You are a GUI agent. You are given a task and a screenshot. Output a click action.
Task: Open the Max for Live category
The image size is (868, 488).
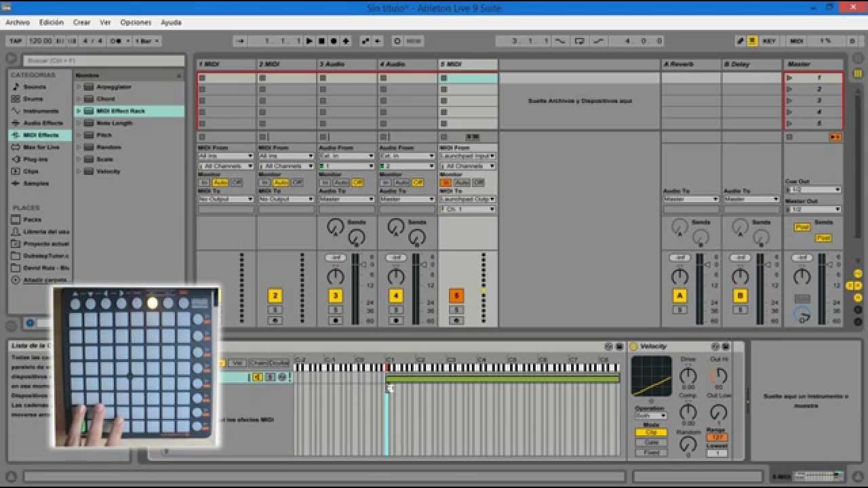(41, 147)
